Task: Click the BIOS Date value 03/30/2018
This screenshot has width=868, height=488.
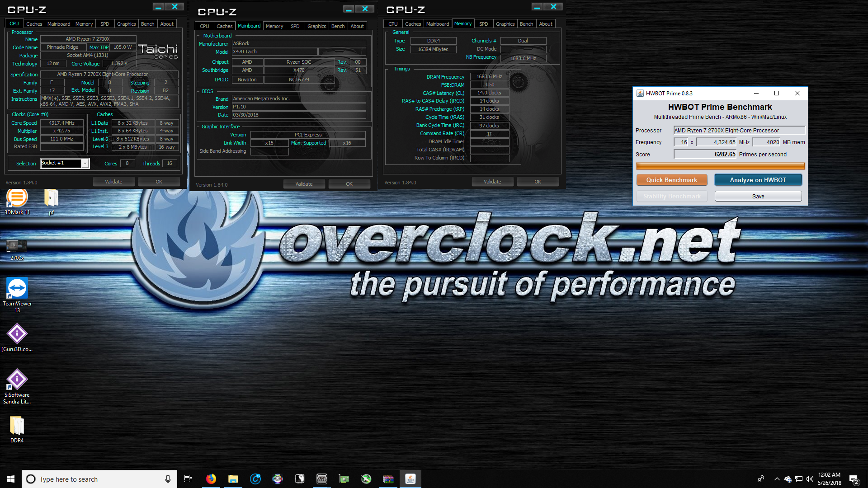Action: tap(299, 115)
